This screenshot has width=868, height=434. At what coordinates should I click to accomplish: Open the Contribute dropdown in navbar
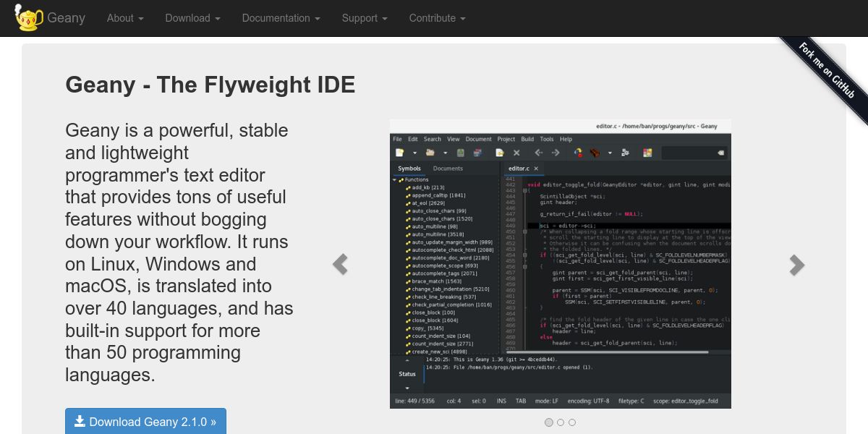[438, 18]
